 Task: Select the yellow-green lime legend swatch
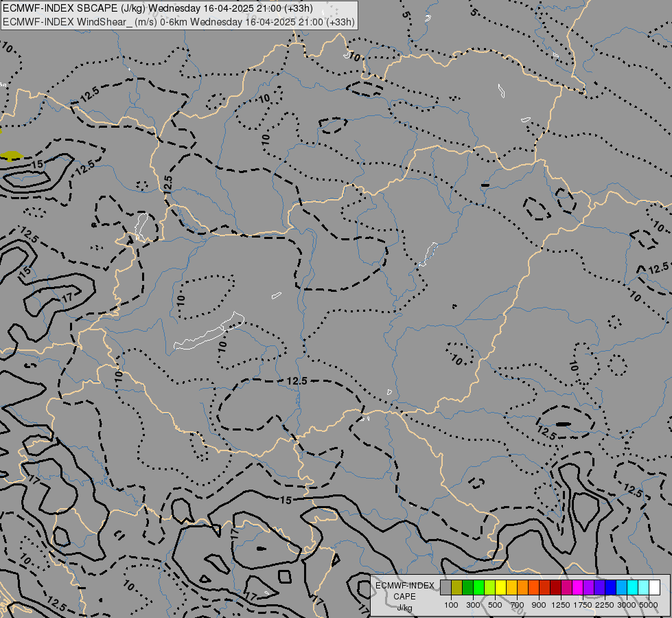490,588
